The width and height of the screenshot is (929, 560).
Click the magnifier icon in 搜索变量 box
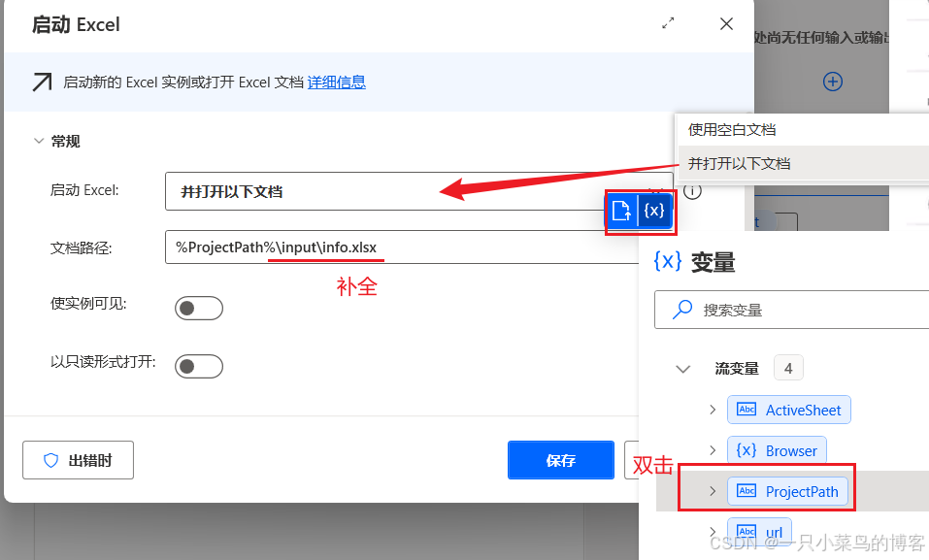click(x=681, y=310)
